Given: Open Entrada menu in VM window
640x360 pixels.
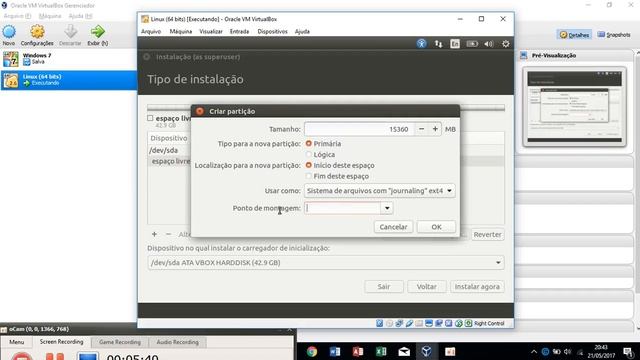Looking at the screenshot, I should [239, 31].
